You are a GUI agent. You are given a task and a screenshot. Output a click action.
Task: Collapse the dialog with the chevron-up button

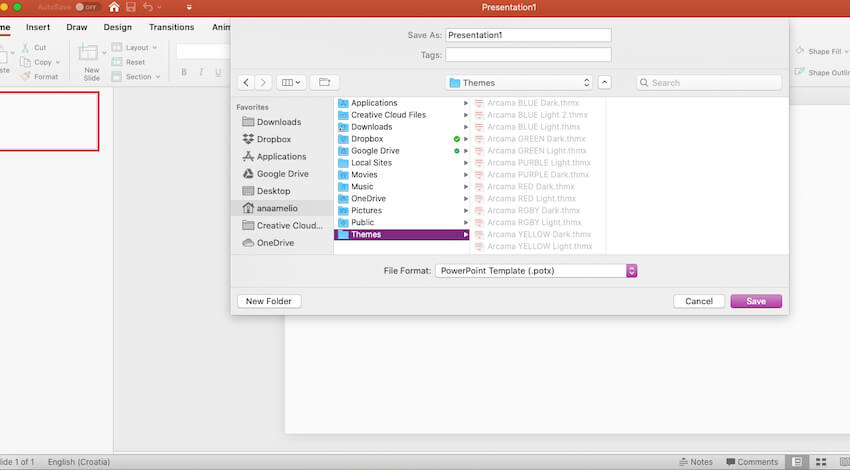[604, 83]
